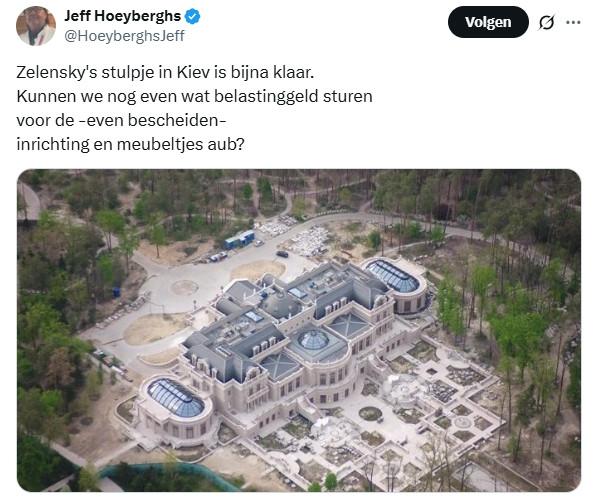Open the Grok explain-post slashed circle icon

[x=547, y=22]
